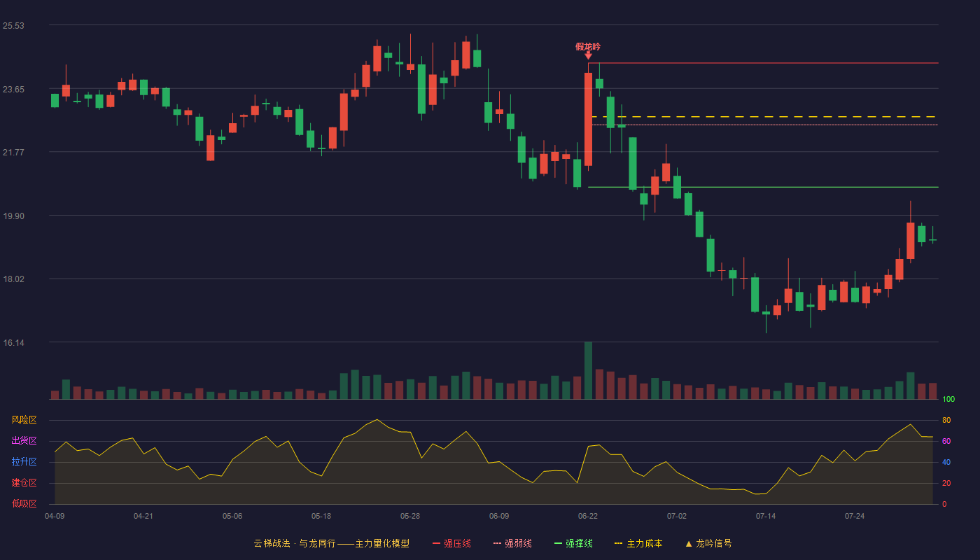Toggle the 强撑线 legend item
The height and width of the screenshot is (560, 980).
click(573, 543)
